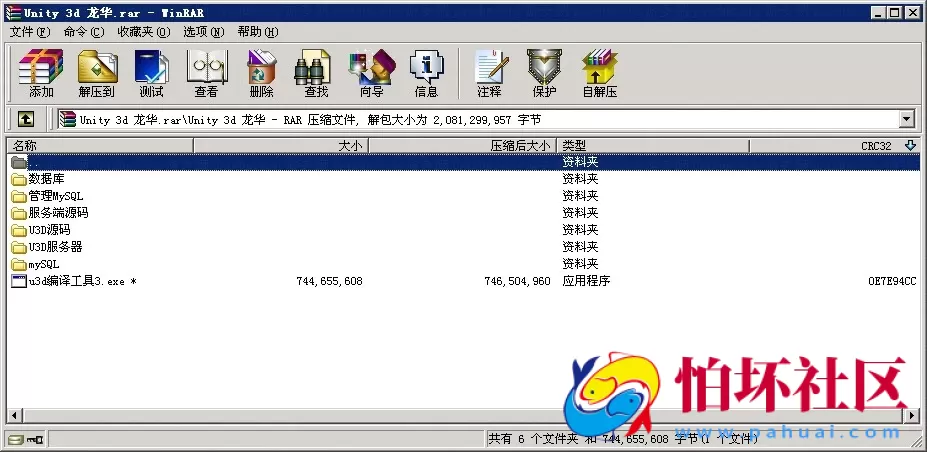927x452 pixels.
Task: Open the 文件(F) menu
Action: click(30, 32)
